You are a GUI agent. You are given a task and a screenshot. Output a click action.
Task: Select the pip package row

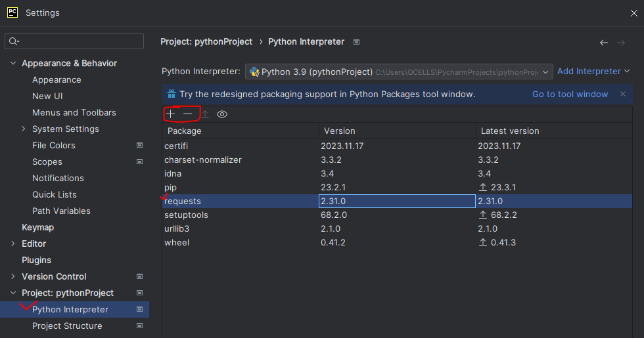pyautogui.click(x=397, y=187)
